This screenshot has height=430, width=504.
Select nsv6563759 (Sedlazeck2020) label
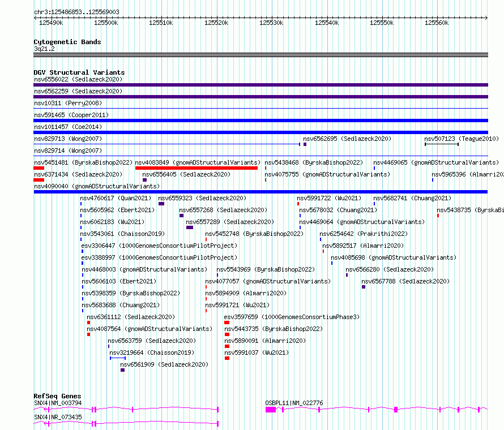tap(152, 341)
